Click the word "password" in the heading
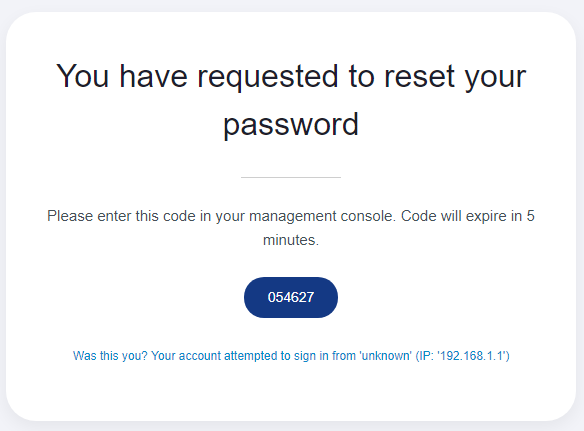Image resolution: width=584 pixels, height=431 pixels. pyautogui.click(x=291, y=124)
